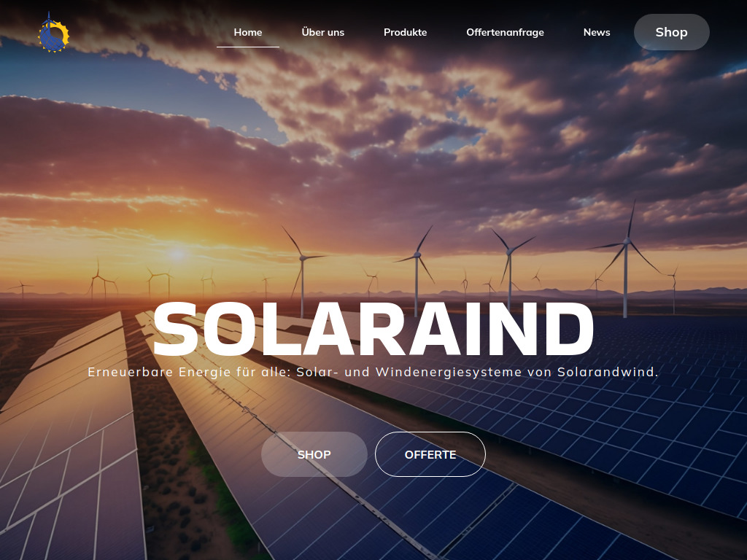This screenshot has width=747, height=560.
Task: Select the Erneuerbare Energie tagline text
Action: click(373, 372)
